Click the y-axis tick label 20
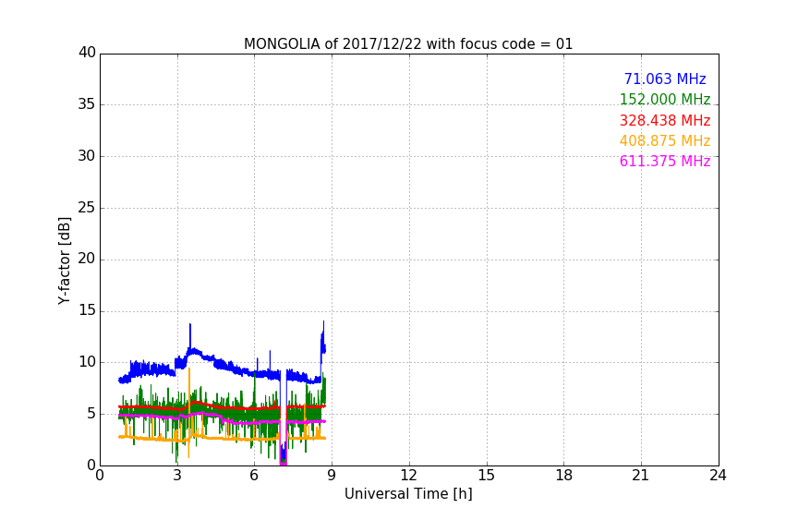This screenshot has width=798, height=532. tap(87, 260)
